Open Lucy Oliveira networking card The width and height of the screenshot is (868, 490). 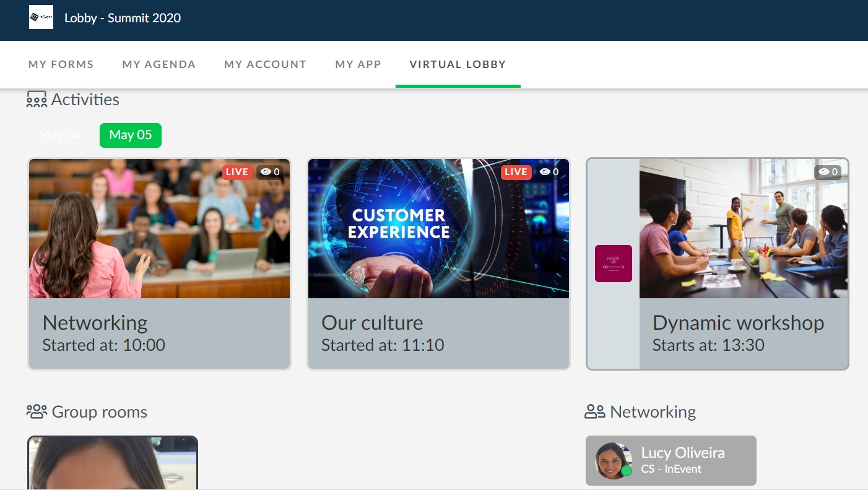pyautogui.click(x=671, y=460)
